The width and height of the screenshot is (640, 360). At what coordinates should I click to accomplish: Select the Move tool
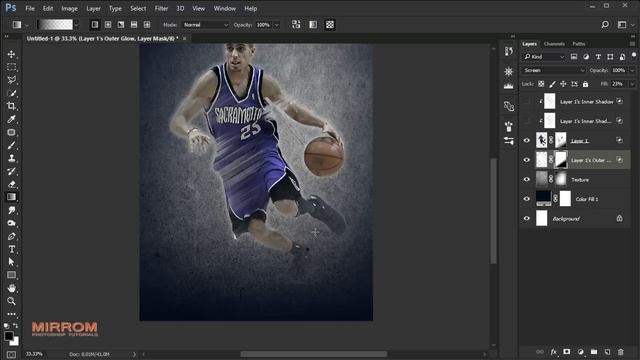coord(11,54)
